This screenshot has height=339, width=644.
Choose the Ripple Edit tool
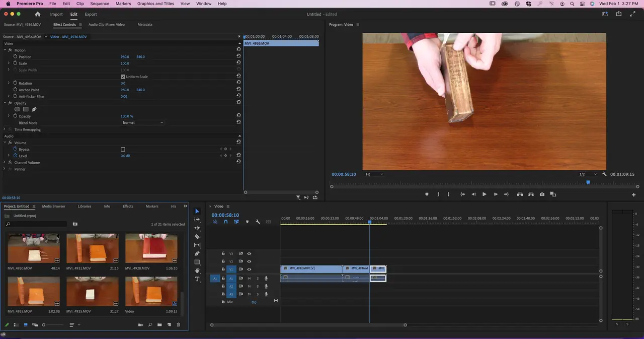point(197,228)
